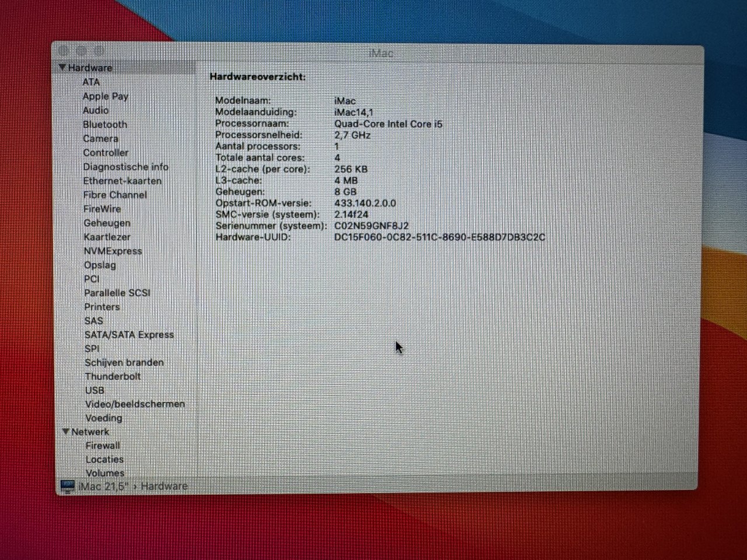Screen dimensions: 747x560
Task: Select Opslag in the sidebar
Action: coord(100,265)
